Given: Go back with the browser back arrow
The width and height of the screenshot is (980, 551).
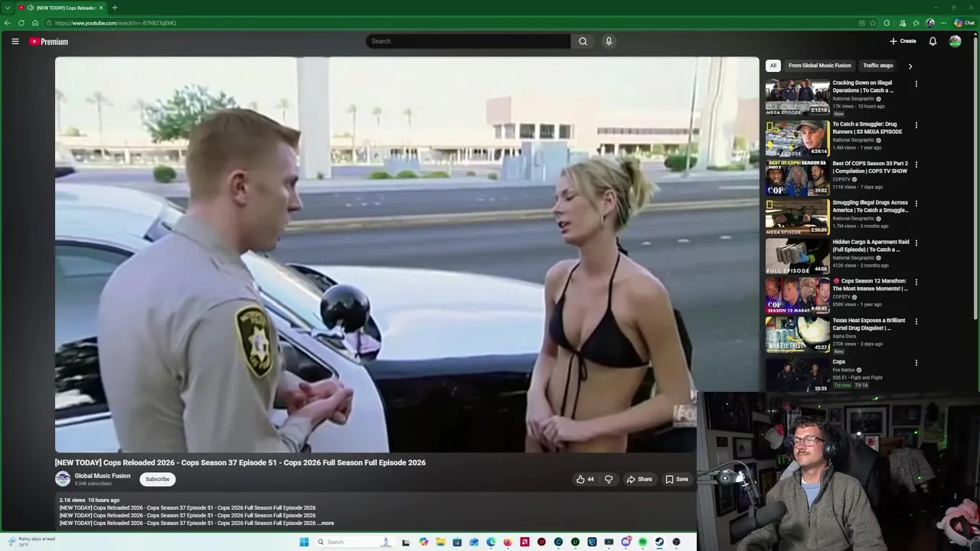Looking at the screenshot, I should click(8, 23).
